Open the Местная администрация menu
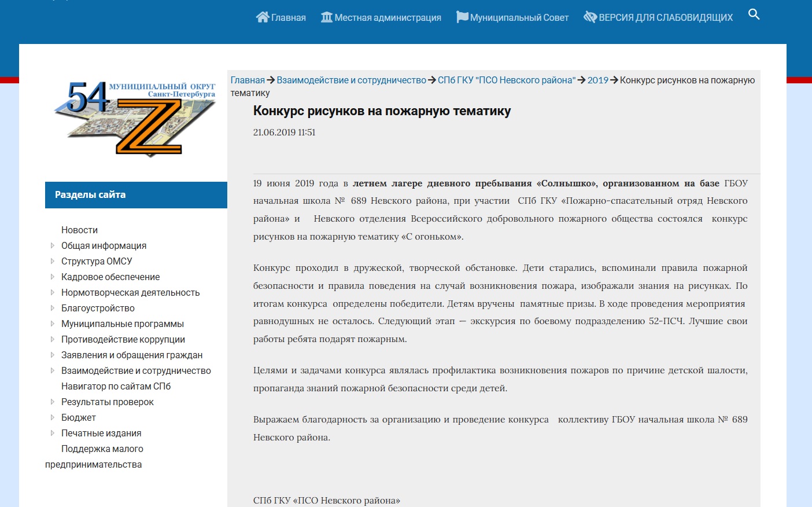 tap(386, 17)
